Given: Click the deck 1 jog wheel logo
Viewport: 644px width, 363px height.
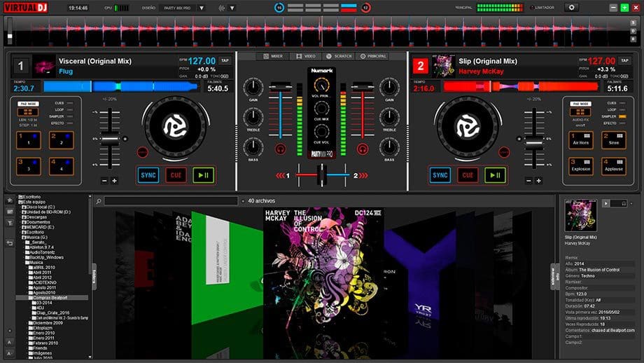Looking at the screenshot, I should point(176,127).
